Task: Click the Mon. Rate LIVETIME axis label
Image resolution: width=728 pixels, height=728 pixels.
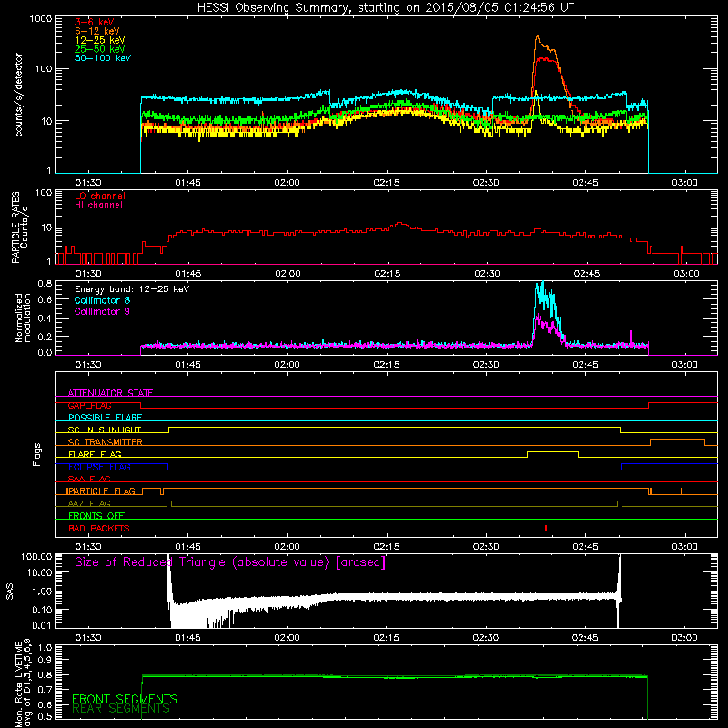Action: click(x=22, y=683)
